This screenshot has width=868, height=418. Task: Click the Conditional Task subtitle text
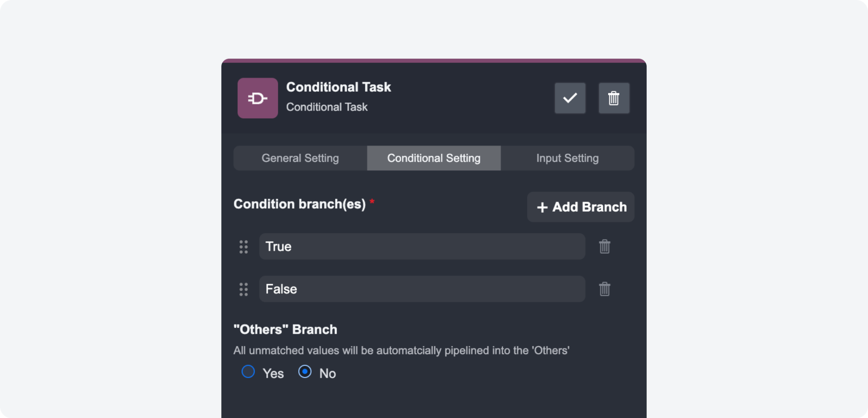327,107
